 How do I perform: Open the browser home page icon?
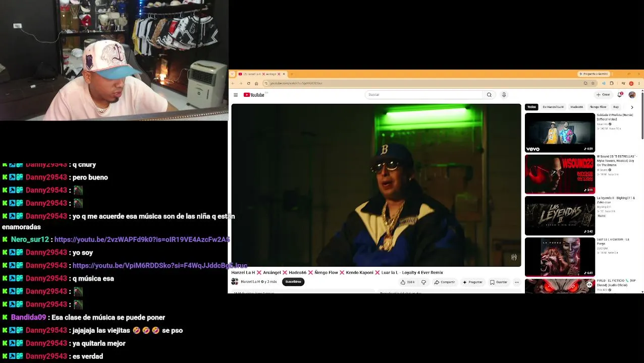pyautogui.click(x=256, y=83)
